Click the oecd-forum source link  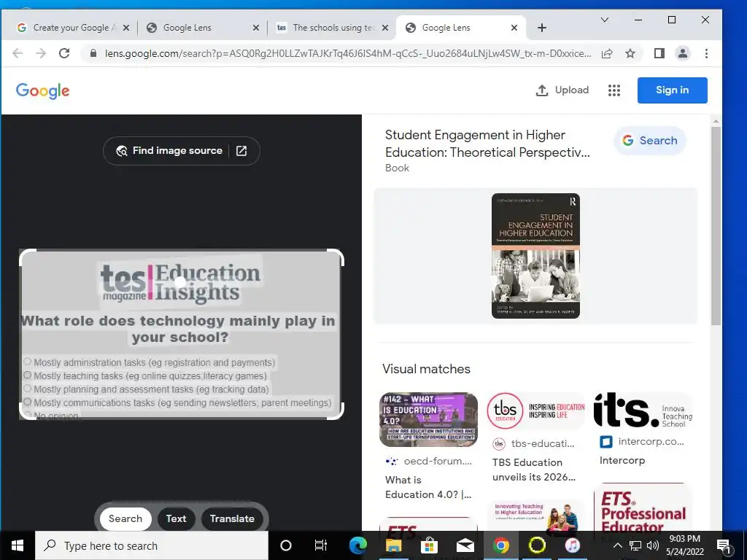pyautogui.click(x=429, y=461)
